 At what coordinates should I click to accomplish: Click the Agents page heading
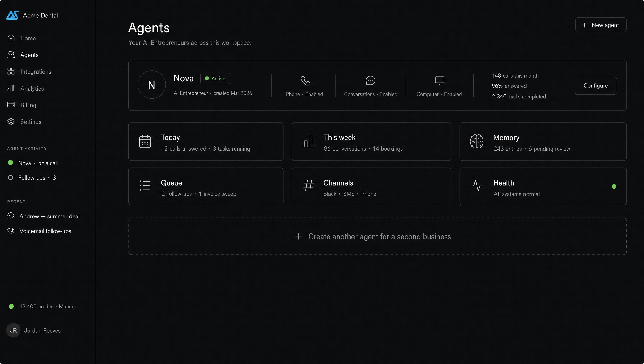(x=149, y=28)
